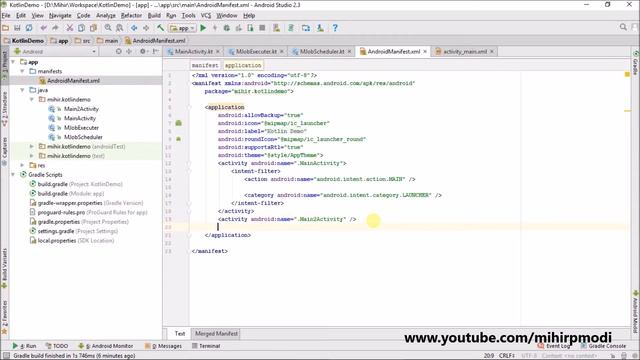Open the Android Monitor tool window

(x=106, y=346)
